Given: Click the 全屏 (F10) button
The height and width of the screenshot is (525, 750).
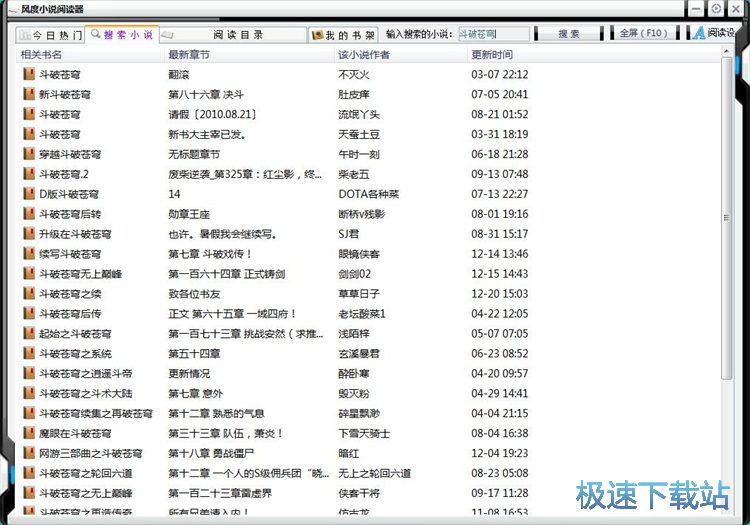Looking at the screenshot, I should (x=644, y=33).
